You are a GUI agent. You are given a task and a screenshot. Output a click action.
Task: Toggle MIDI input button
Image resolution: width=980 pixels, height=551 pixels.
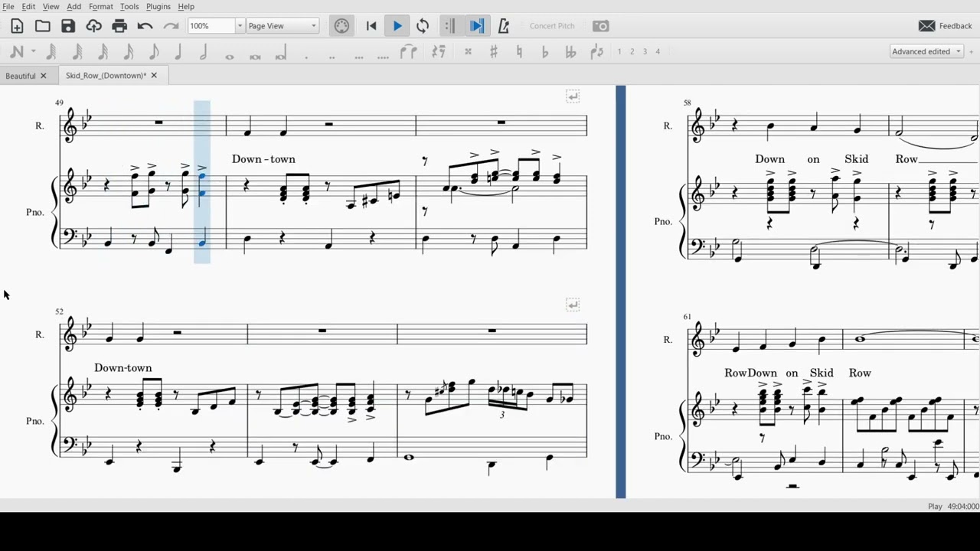click(x=341, y=26)
